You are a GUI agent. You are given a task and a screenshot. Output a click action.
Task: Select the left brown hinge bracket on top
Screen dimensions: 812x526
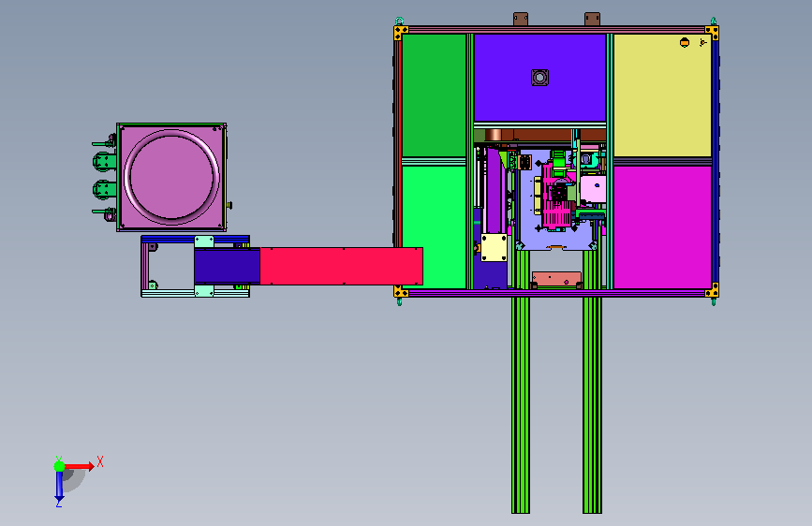(521, 19)
